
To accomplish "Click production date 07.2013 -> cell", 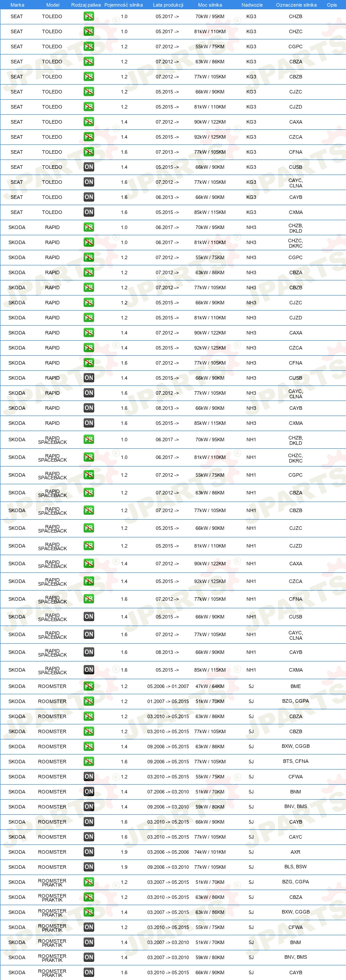I will (x=167, y=152).
